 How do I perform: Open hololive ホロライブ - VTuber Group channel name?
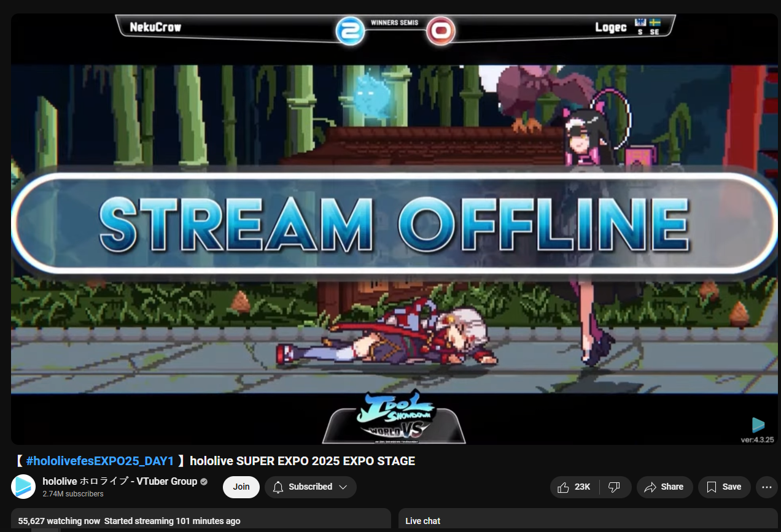pos(120,481)
